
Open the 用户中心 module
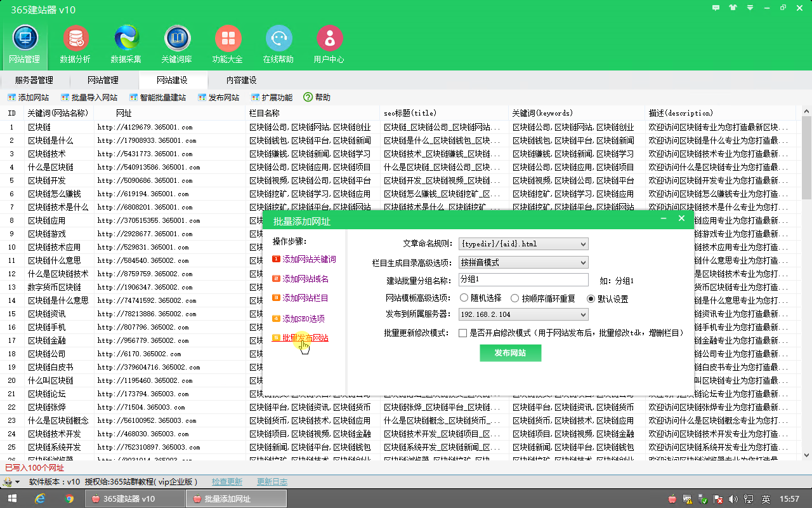[x=329, y=44]
